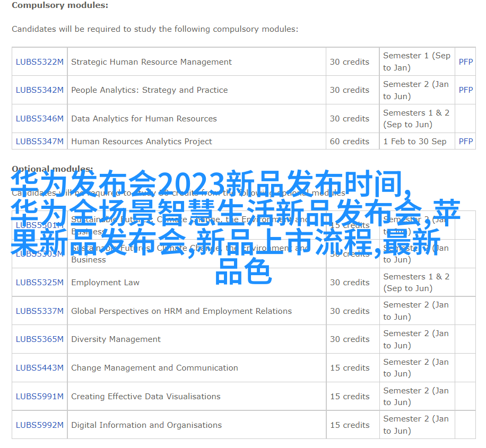The image size is (486, 448).
Task: Click 'Compulsory modules:' heading
Action: (60, 5)
